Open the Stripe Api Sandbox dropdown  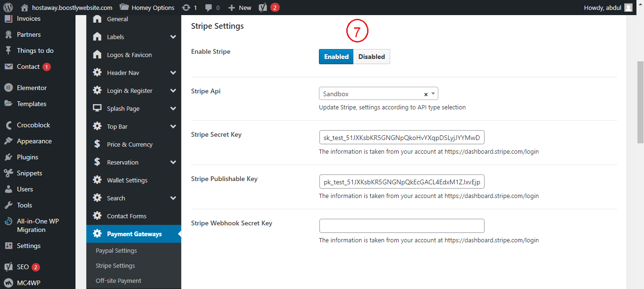pyautogui.click(x=378, y=94)
